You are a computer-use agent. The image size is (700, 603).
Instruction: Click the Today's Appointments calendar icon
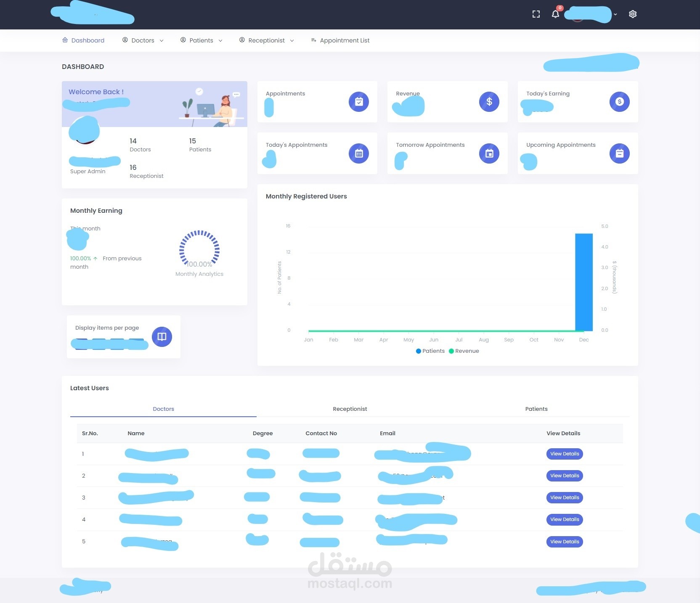coord(359,153)
